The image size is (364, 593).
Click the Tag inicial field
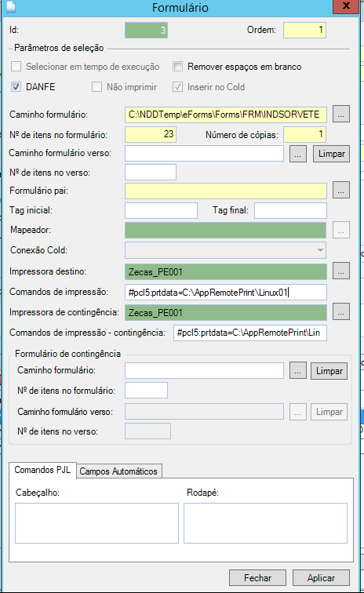(x=161, y=211)
